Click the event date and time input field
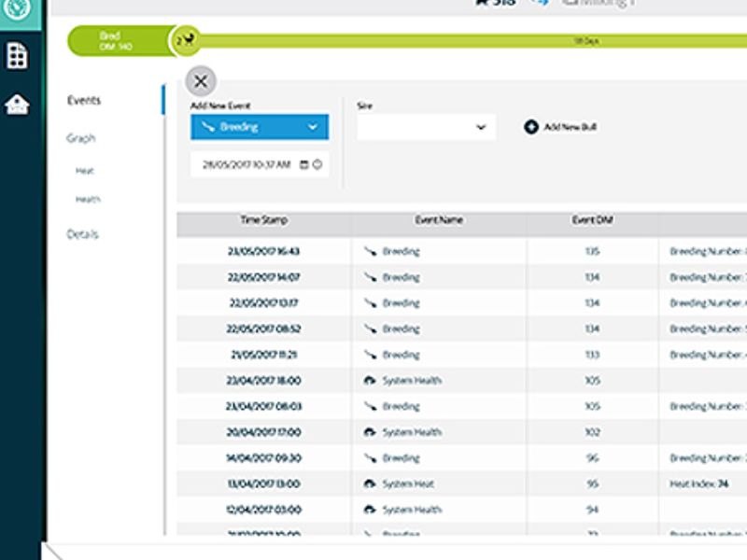The width and height of the screenshot is (747, 560). coord(245,164)
